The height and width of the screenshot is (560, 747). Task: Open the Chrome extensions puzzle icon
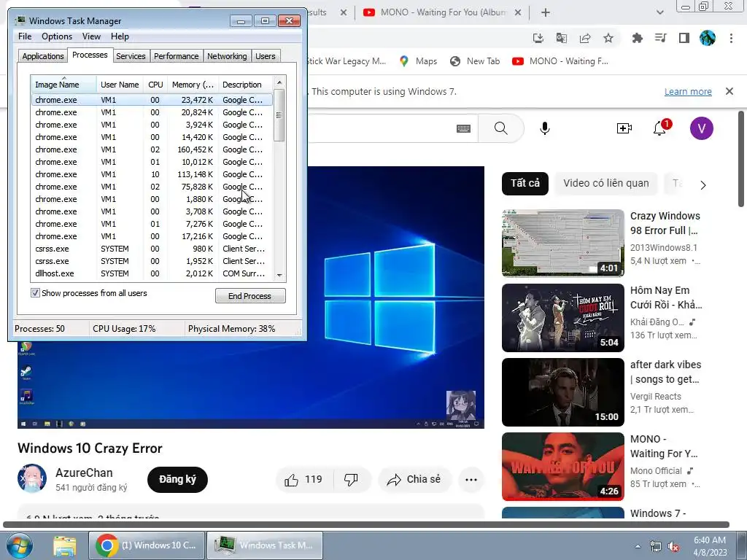tap(637, 38)
